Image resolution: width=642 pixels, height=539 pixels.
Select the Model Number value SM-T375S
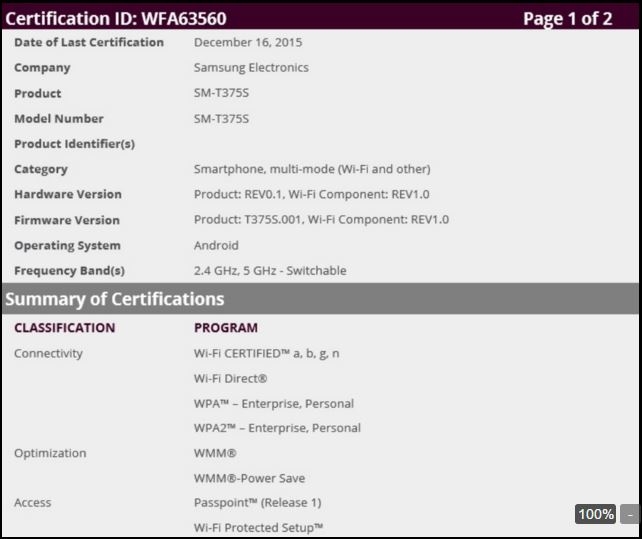222,119
